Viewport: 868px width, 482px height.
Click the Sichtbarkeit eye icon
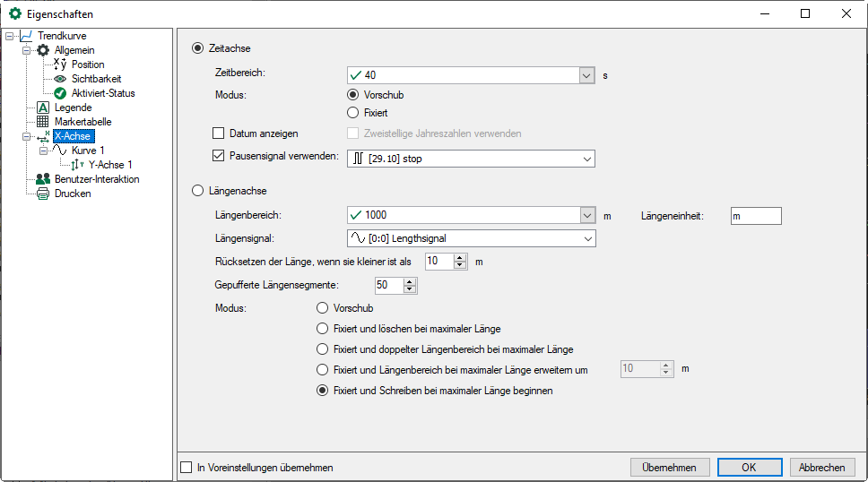tap(60, 79)
